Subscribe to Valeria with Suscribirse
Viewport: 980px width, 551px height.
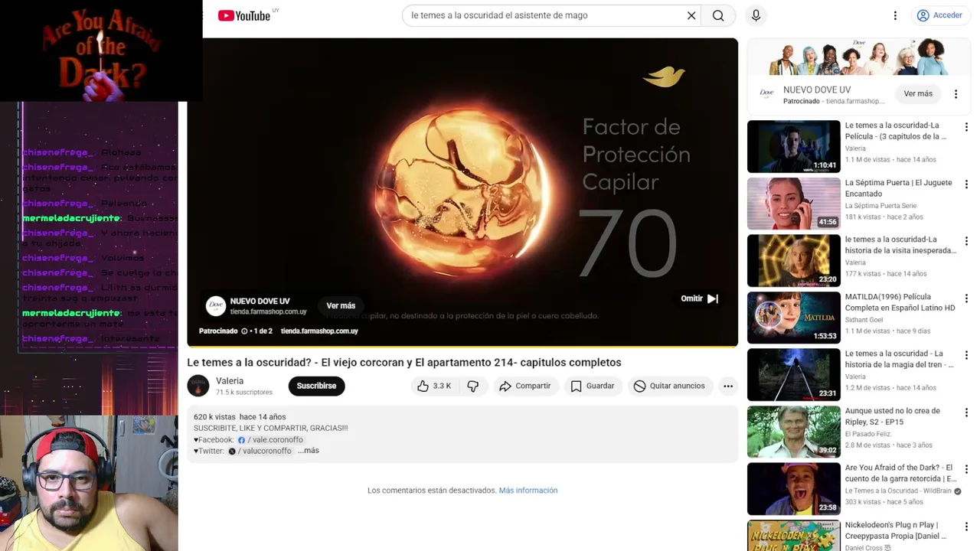click(x=316, y=386)
